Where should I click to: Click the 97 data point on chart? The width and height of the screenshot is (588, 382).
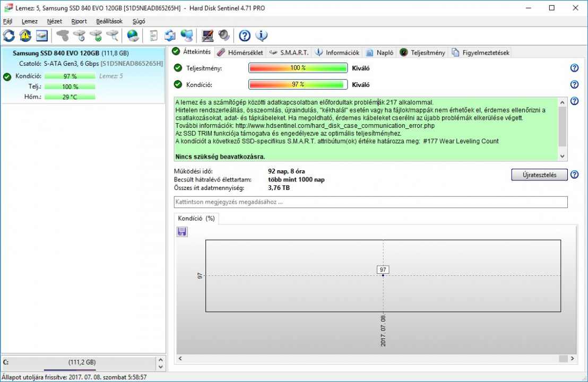(383, 275)
